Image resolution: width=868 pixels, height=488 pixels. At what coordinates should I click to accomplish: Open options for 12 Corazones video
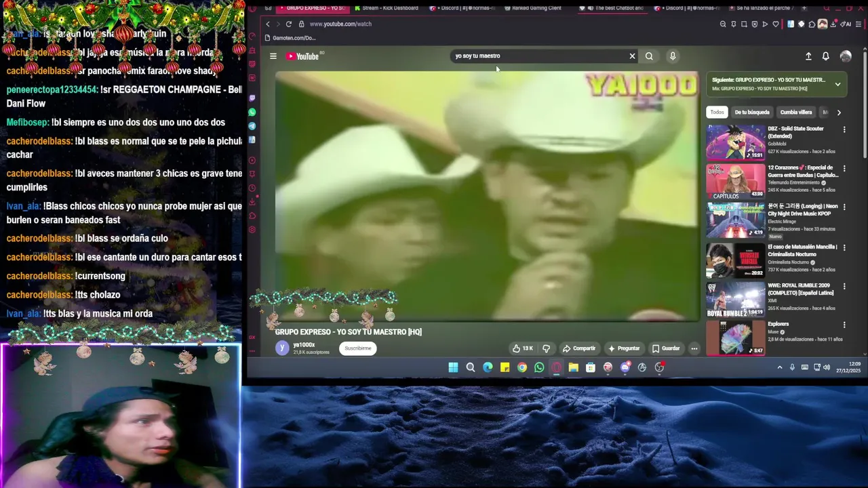coord(844,168)
